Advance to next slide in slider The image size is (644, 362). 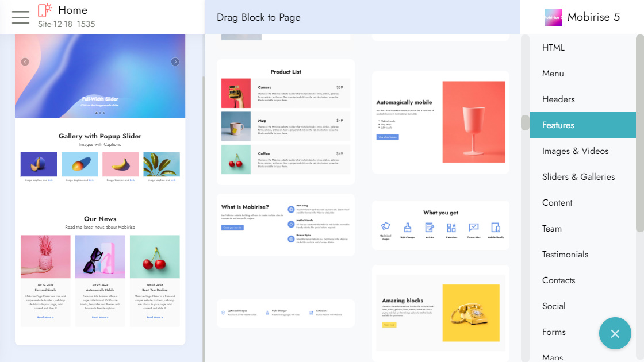[x=175, y=62]
